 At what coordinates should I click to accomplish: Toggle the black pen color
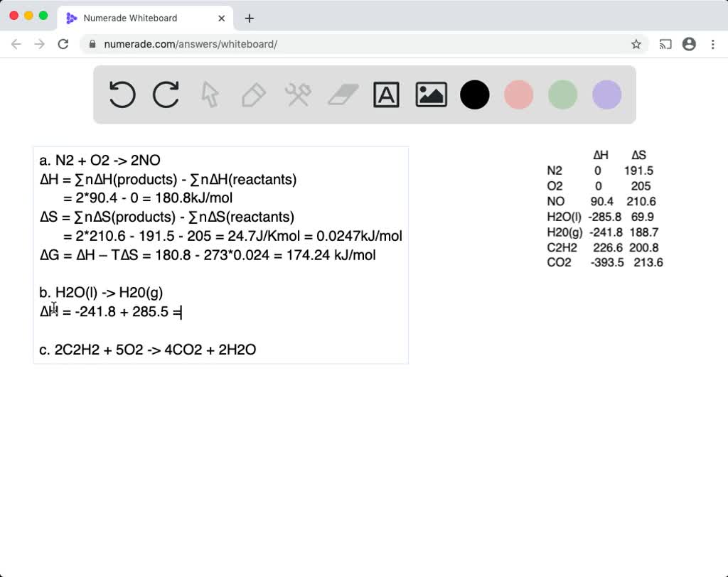point(475,94)
